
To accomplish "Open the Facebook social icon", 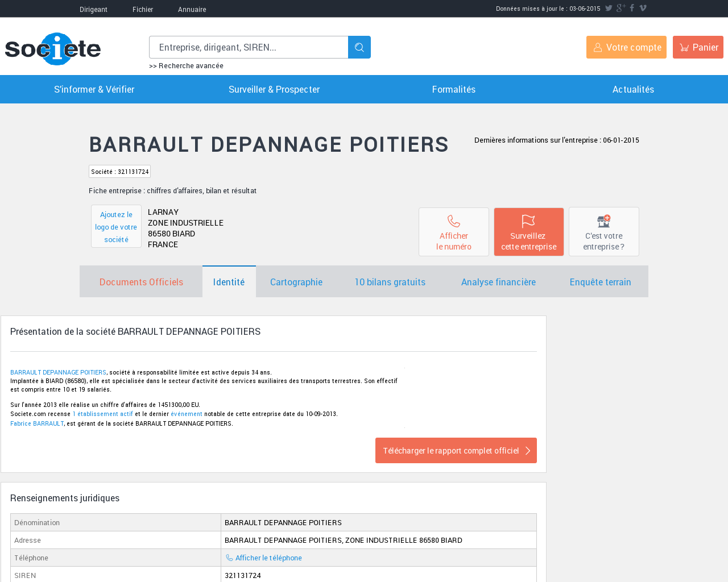I will pyautogui.click(x=632, y=8).
